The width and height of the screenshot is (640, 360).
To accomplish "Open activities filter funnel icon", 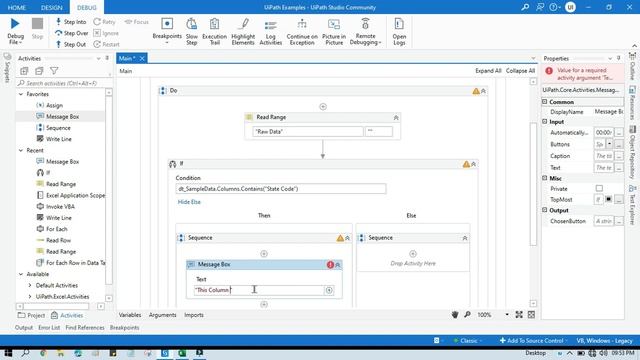I will tap(54, 71).
